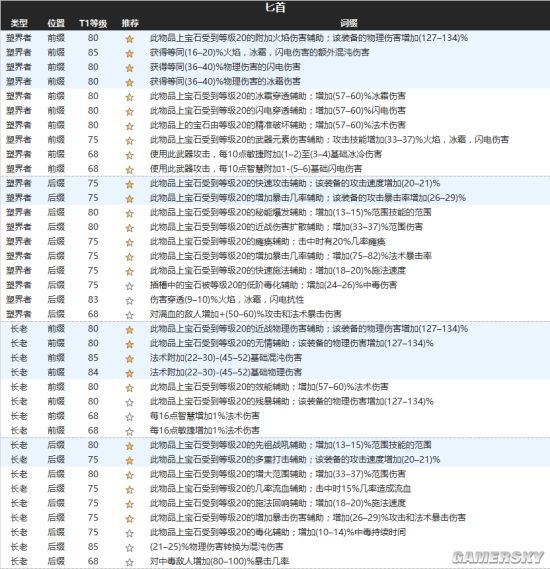Viewport: 550px width, 569px height.
Task: Select the star in the 秘能爆发辅助 row
Action: (x=130, y=213)
